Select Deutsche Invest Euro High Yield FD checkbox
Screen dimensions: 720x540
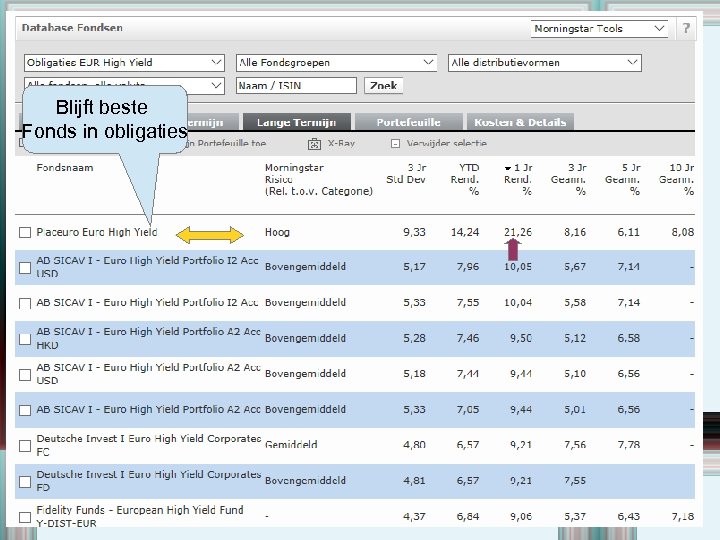pos(25,481)
